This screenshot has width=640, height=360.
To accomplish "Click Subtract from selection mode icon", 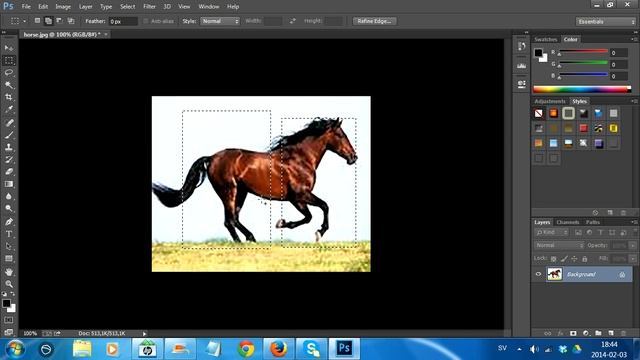I will [59, 21].
